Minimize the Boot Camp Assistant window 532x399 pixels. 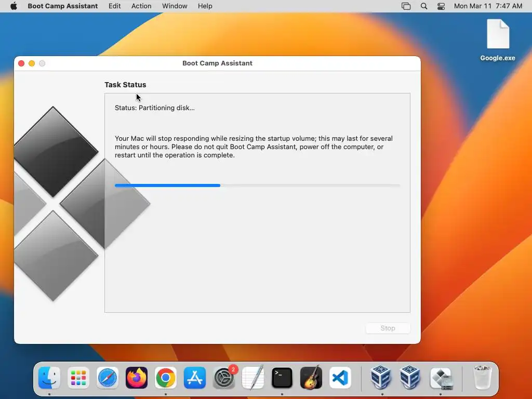(32, 63)
